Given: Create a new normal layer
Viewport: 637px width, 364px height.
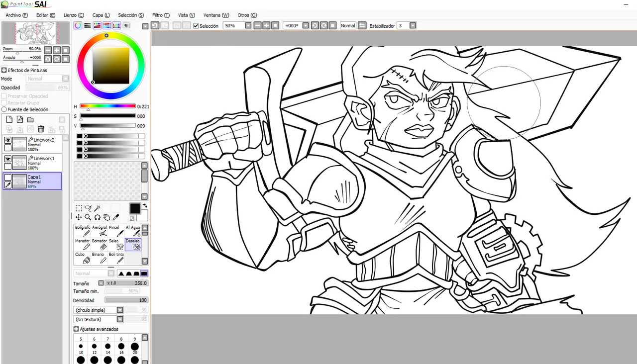Looking at the screenshot, I should click(9, 119).
